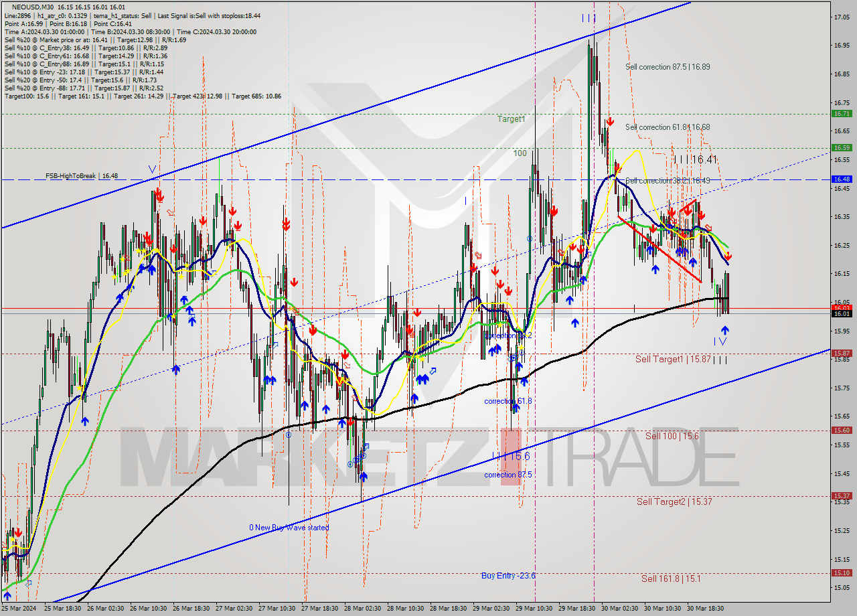This screenshot has width=857, height=616.
Task: Select the 'correction 61.8' label
Action: pyautogui.click(x=508, y=401)
